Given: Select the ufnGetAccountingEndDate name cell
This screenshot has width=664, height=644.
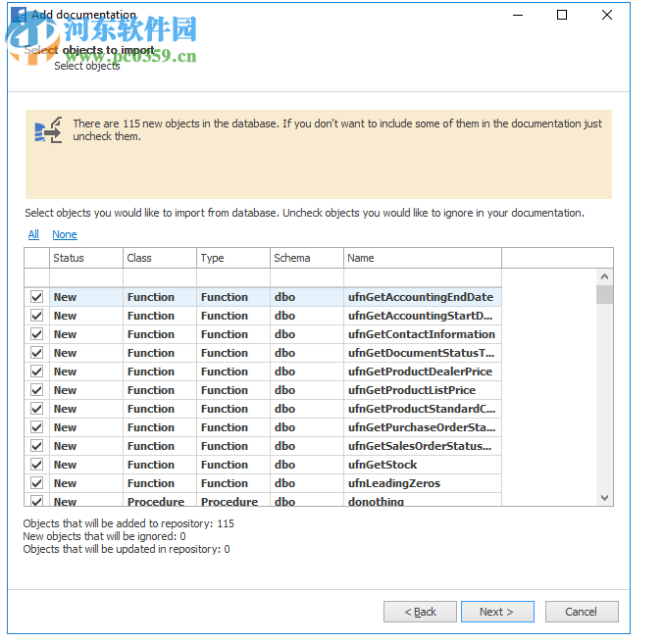Looking at the screenshot, I should click(423, 297).
